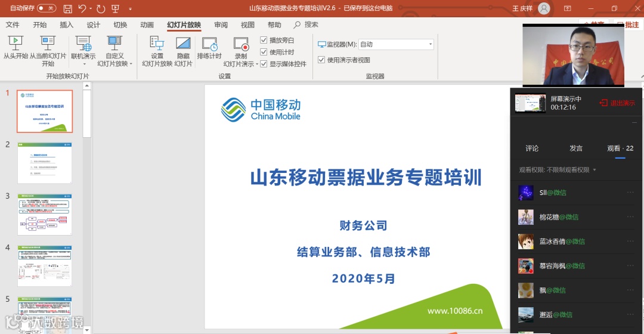This screenshot has width=644, height=334.
Task: Switch to the 开始 tab
Action: tap(40, 24)
